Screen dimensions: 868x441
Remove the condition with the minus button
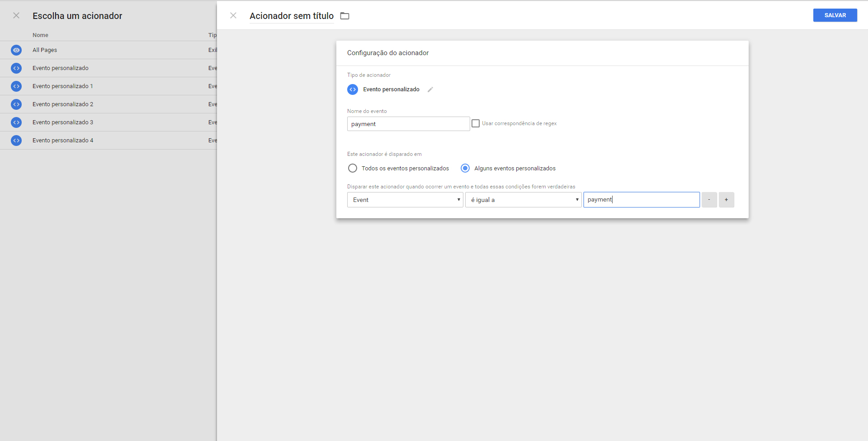(x=709, y=199)
